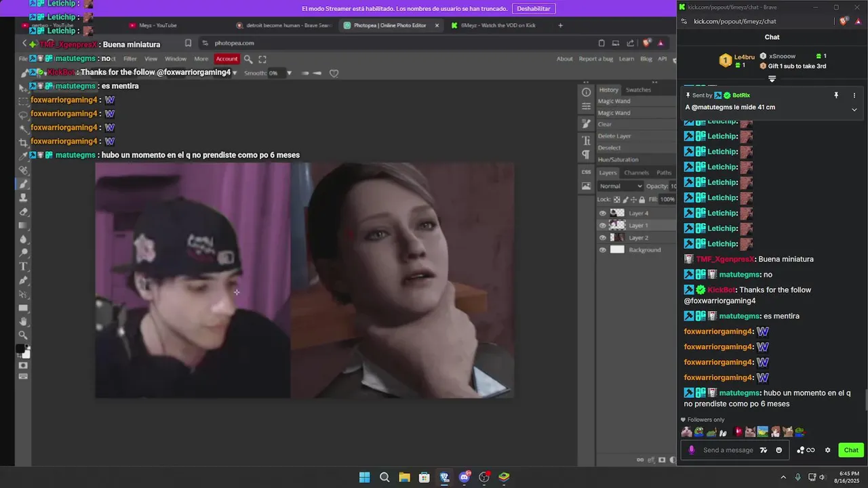The image size is (868, 488).
Task: Open the Character panel icon
Action: point(587,140)
